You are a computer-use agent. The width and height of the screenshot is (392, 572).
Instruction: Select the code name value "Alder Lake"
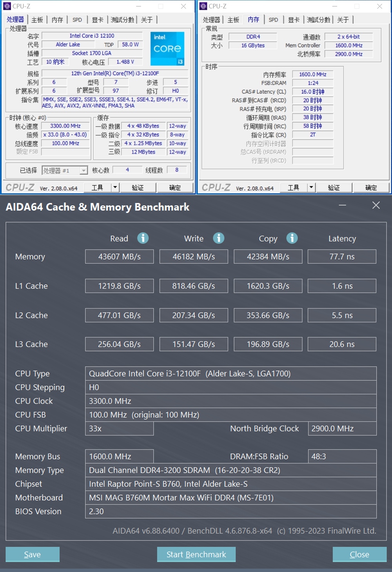tap(68, 44)
